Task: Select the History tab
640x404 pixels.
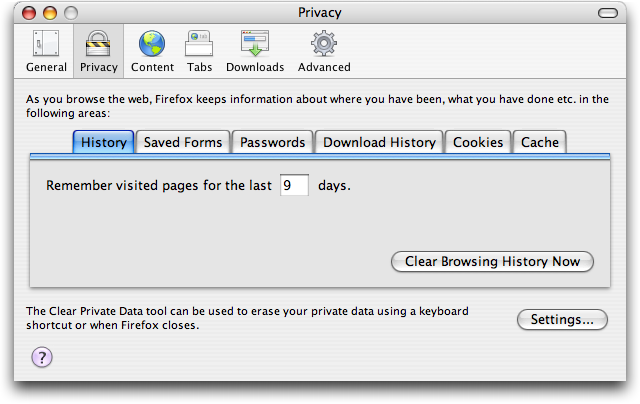Action: tap(104, 142)
